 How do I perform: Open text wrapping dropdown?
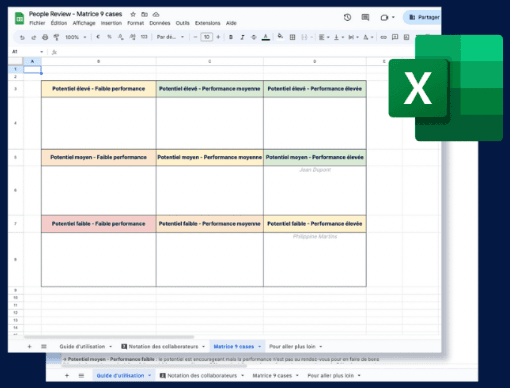pos(353,37)
